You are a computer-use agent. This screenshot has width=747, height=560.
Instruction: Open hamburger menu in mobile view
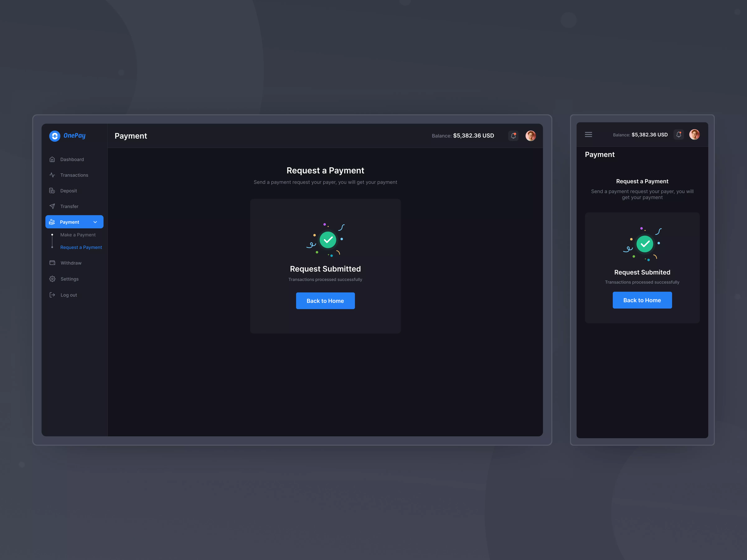[x=589, y=135]
